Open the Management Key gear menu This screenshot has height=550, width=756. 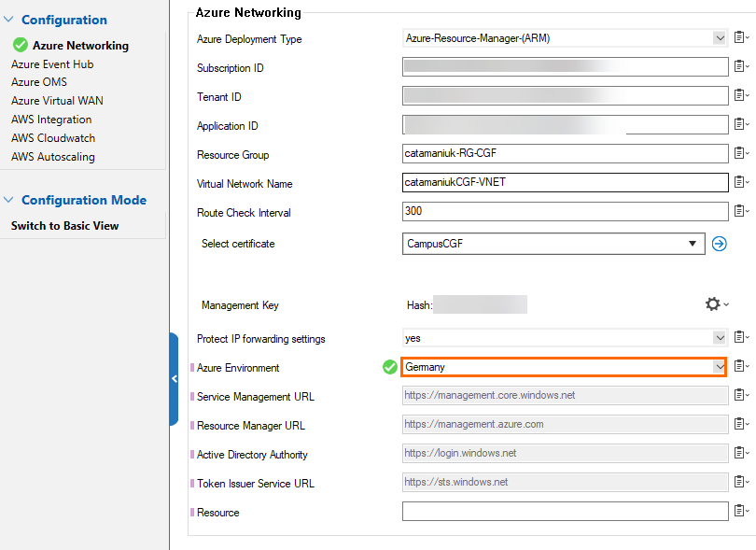coord(717,304)
